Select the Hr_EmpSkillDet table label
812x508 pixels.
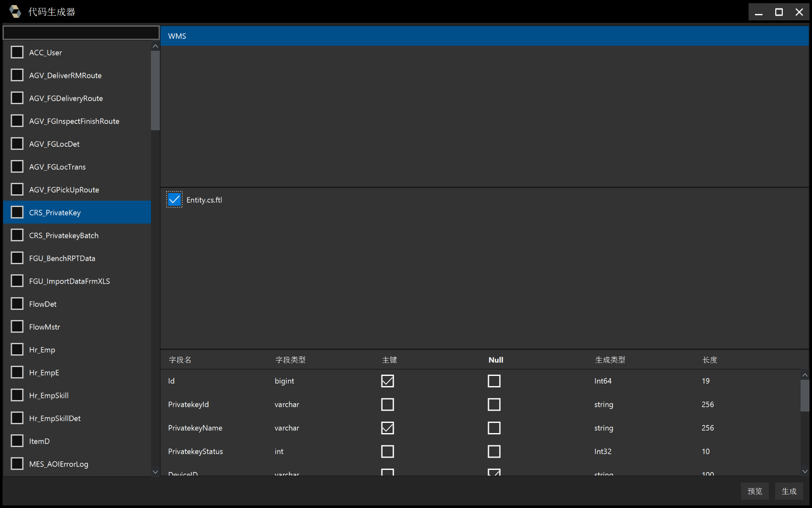55,418
